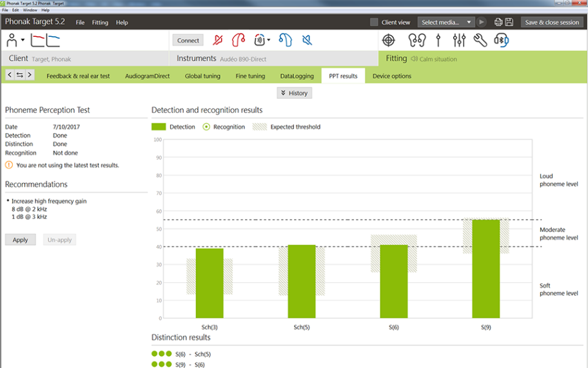Open the dropdown arrow beside client icon
Image resolution: width=588 pixels, height=368 pixels.
click(23, 41)
